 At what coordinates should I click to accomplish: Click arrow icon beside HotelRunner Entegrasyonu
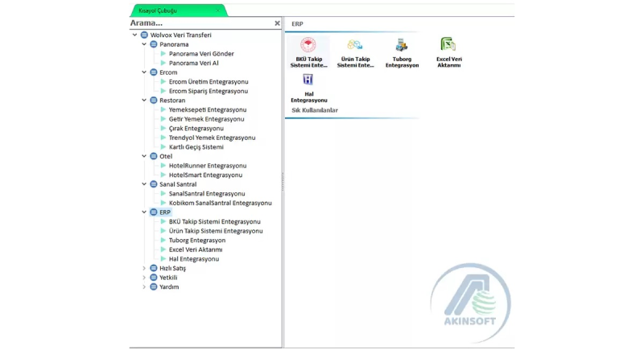(163, 166)
